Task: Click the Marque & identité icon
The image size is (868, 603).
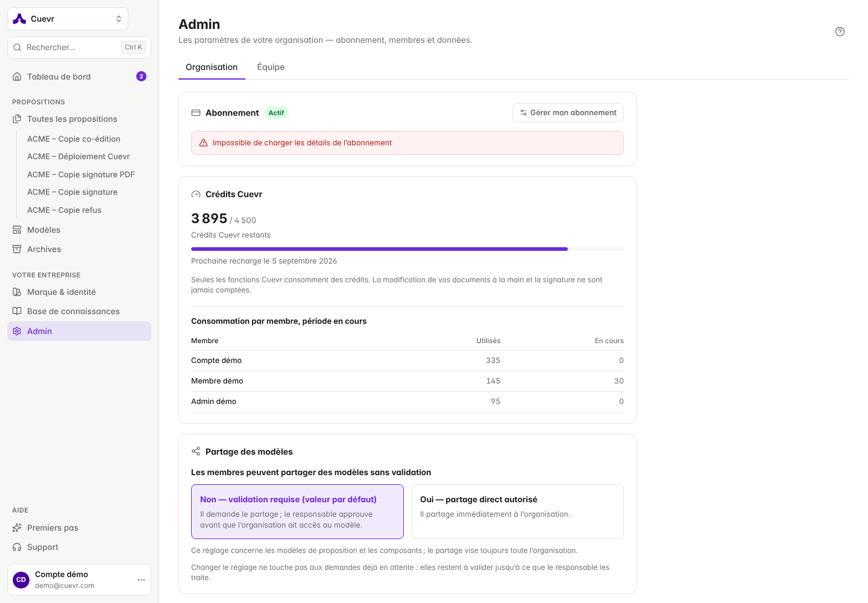Action: (x=17, y=292)
